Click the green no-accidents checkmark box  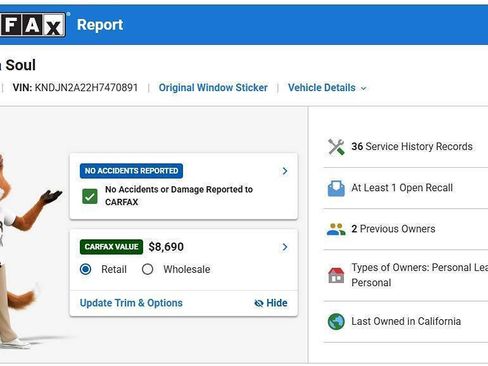point(90,196)
